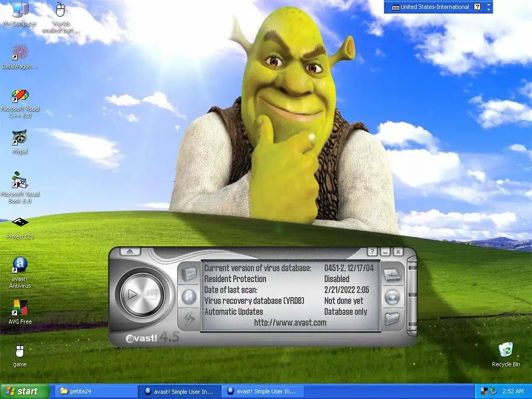This screenshot has width=532, height=399.
Task: Open the language bar options arrow
Action: point(488,9)
